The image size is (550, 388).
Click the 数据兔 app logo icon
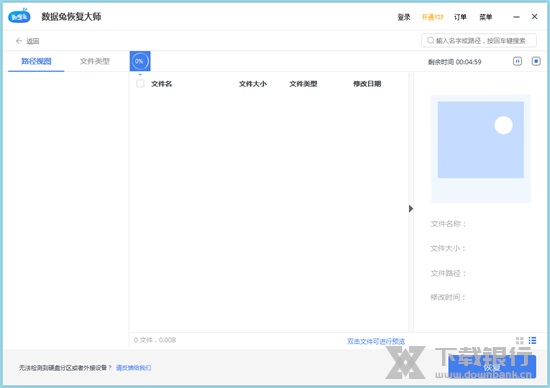click(19, 16)
